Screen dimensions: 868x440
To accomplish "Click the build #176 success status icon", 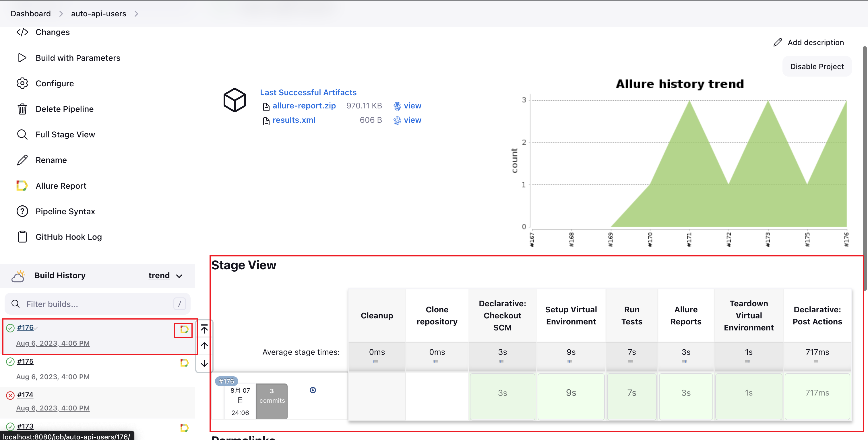I will (x=10, y=328).
